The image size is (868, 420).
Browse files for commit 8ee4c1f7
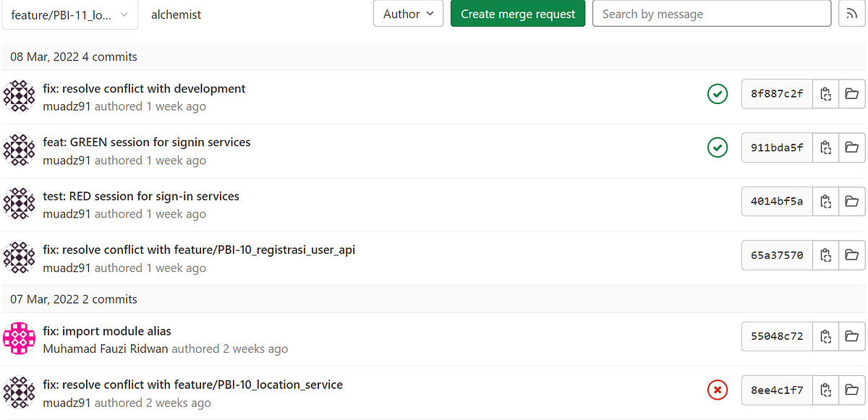[851, 390]
